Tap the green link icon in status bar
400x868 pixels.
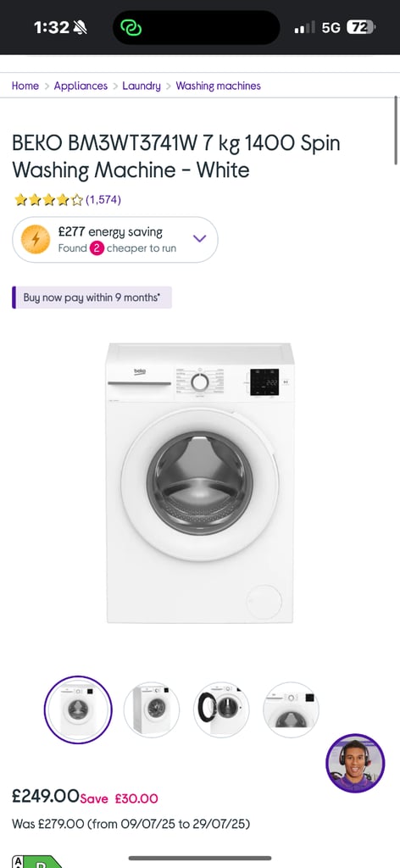(x=131, y=27)
